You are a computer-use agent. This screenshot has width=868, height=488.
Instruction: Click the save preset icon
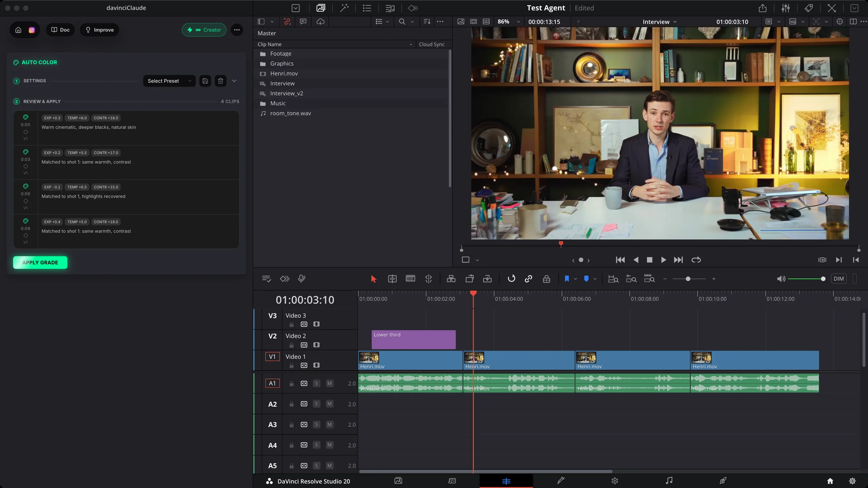(x=205, y=81)
